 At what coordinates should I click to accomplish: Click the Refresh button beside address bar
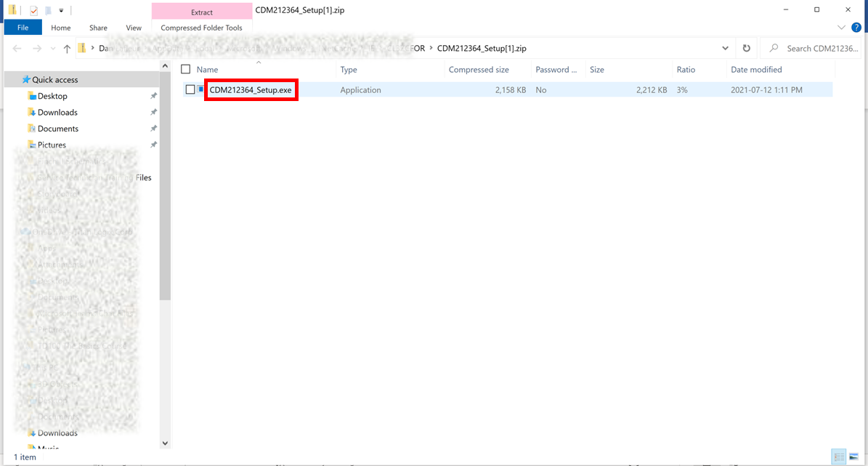[x=746, y=49]
